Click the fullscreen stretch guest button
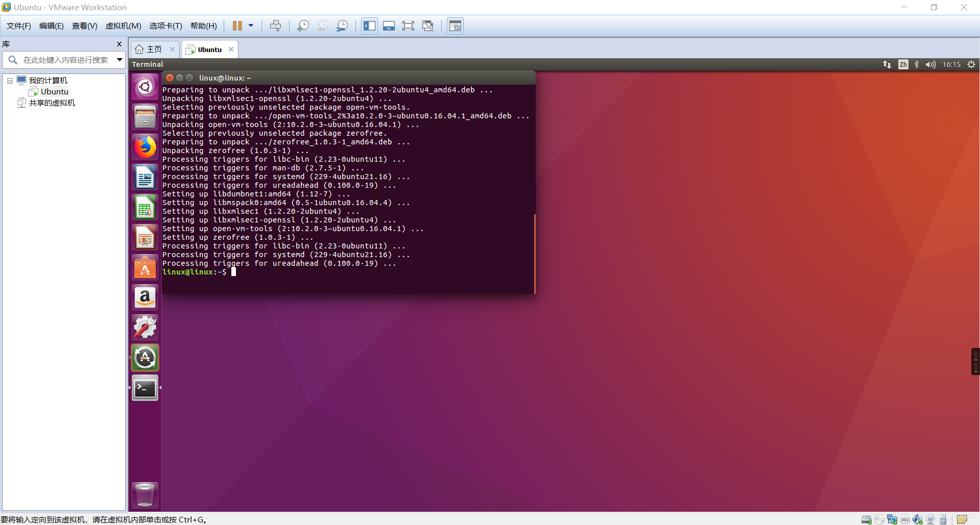980x525 pixels. pos(408,26)
